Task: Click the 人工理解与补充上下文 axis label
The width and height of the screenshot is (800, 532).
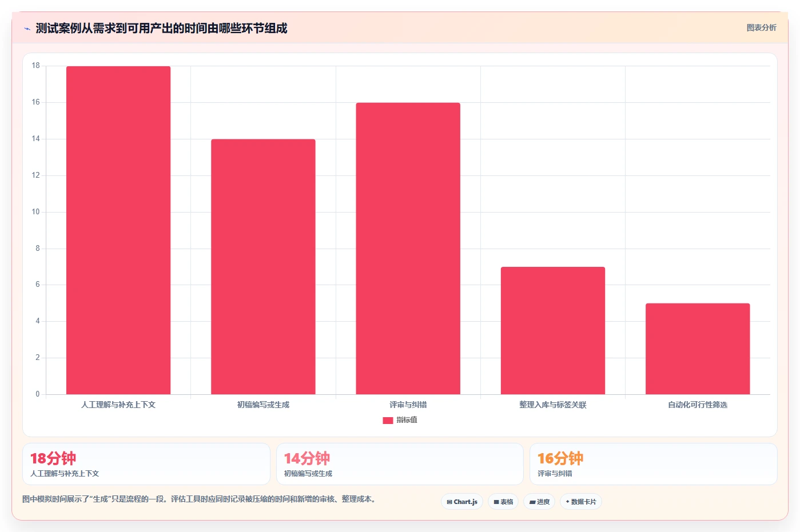Action: click(118, 405)
